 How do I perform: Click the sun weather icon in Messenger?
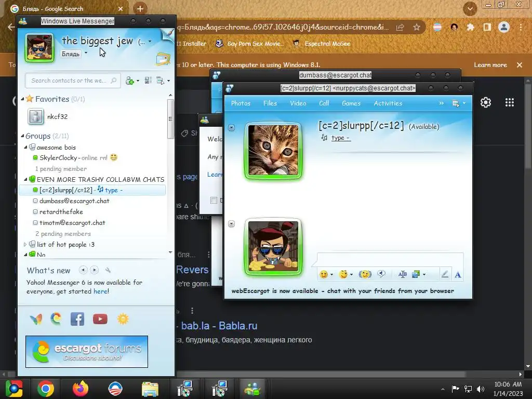[123, 319]
